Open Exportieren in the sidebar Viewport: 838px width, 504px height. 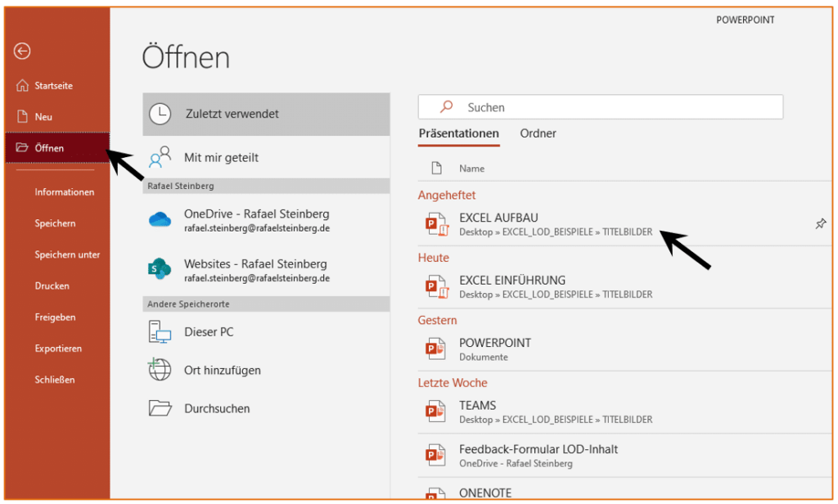tap(58, 349)
